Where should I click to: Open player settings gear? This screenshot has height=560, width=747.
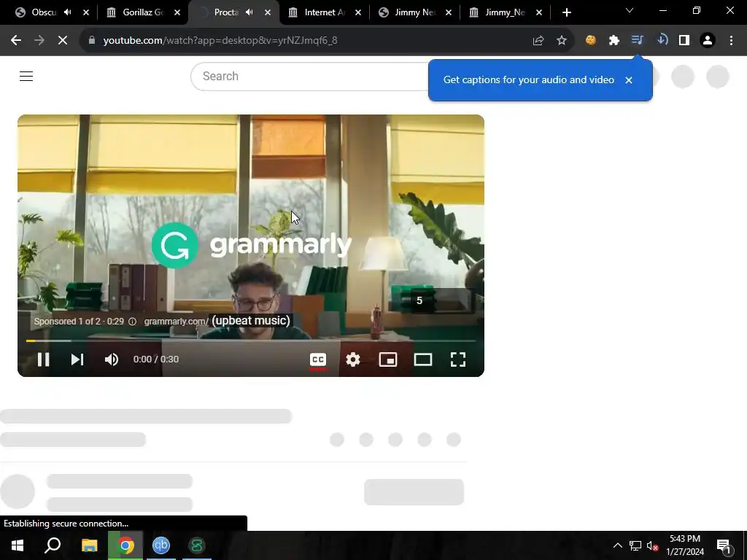pos(352,359)
